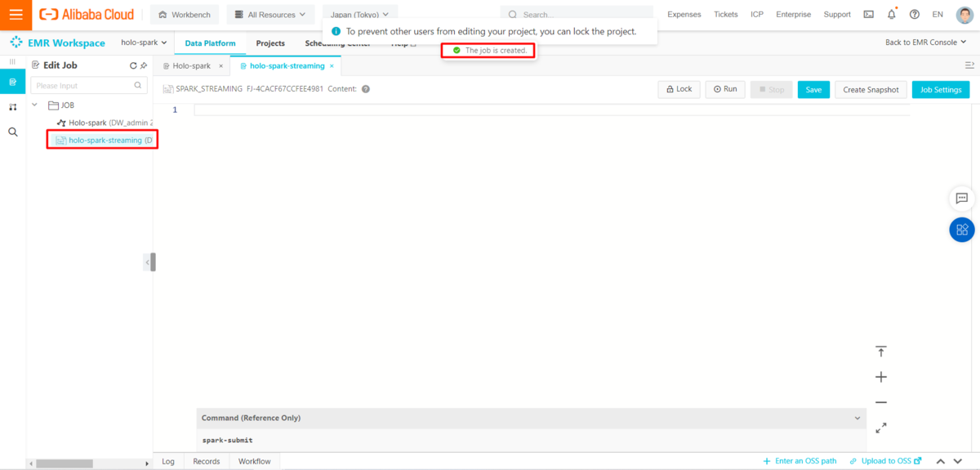Open the All Resources dropdown
This screenshot has width=980, height=470.
[270, 15]
